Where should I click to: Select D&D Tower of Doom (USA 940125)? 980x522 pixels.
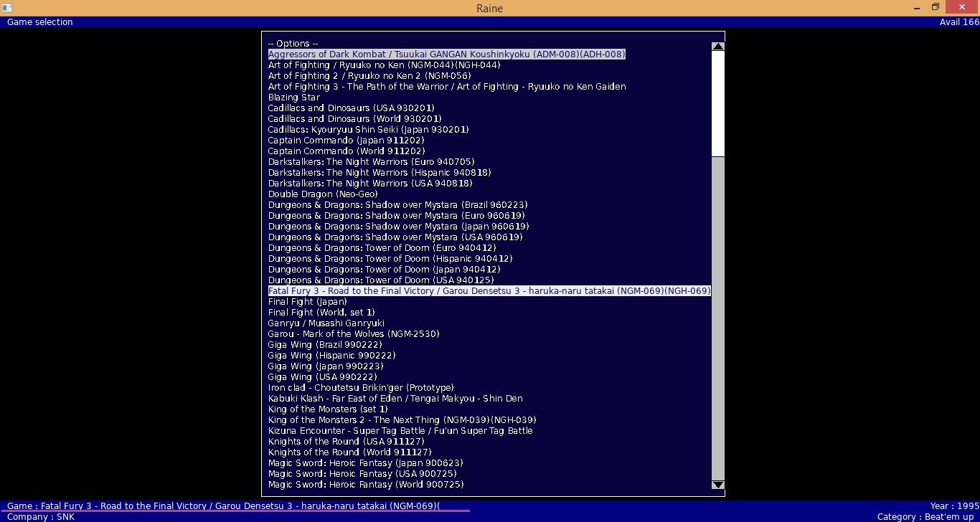click(x=381, y=280)
